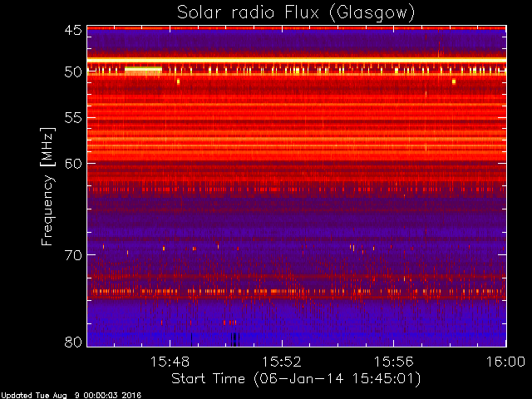The width and height of the screenshot is (532, 399).
Task: Click the 15:52 time axis label
Action: (282, 362)
